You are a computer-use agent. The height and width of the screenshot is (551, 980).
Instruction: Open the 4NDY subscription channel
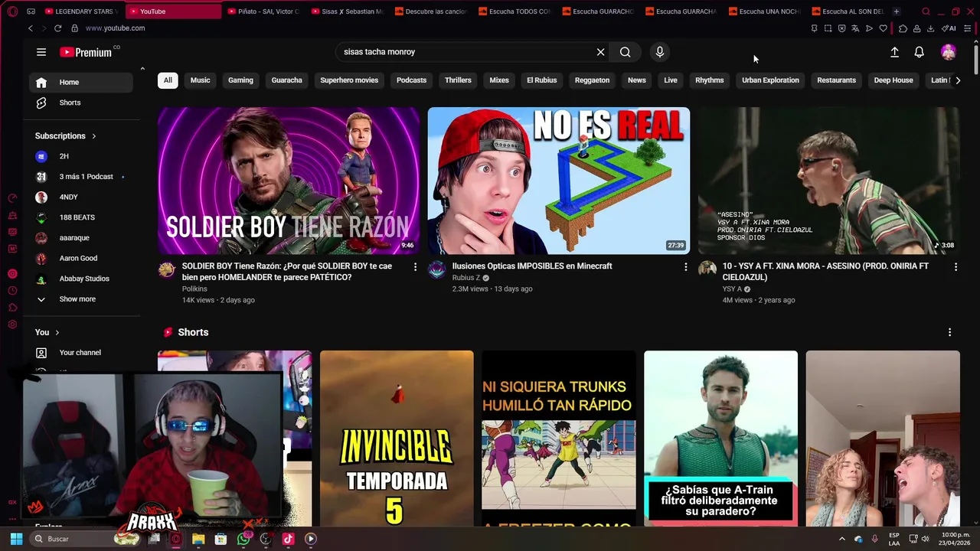[81, 197]
